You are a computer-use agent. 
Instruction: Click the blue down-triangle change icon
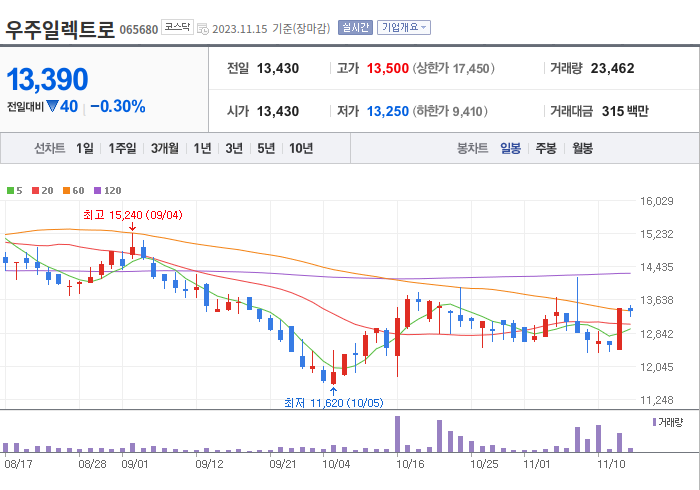[x=52, y=106]
